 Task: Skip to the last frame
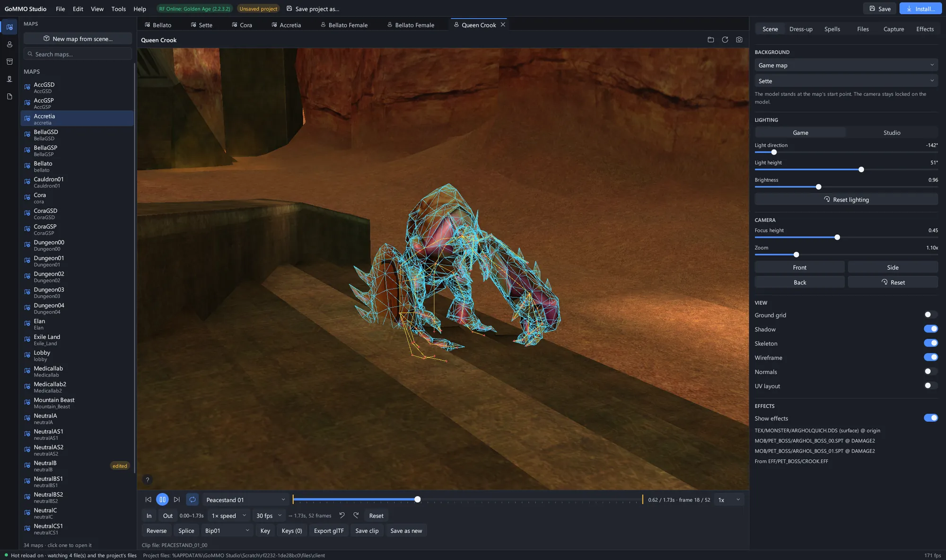176,499
